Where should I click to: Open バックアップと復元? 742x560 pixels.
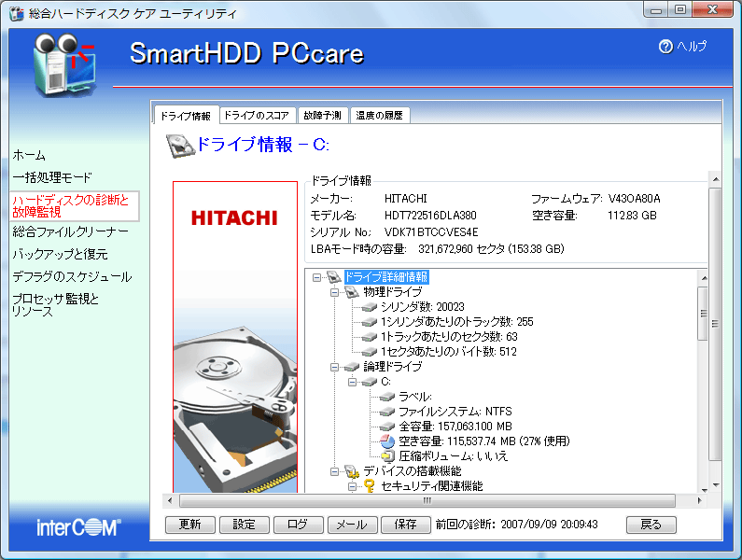pos(60,254)
